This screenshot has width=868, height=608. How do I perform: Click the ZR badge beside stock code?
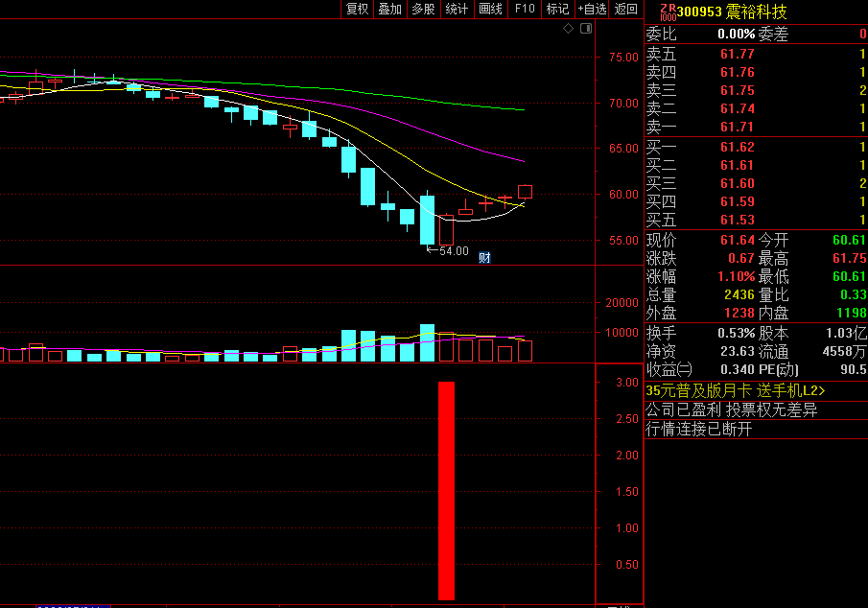pyautogui.click(x=669, y=12)
